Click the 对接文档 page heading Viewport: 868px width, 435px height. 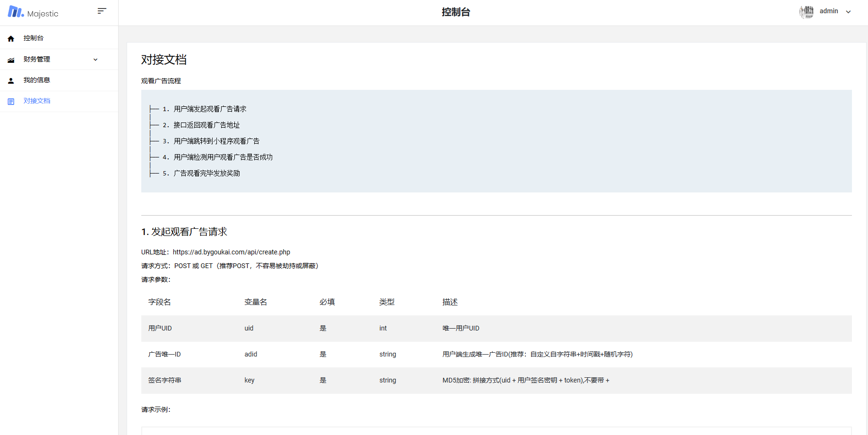tap(163, 60)
